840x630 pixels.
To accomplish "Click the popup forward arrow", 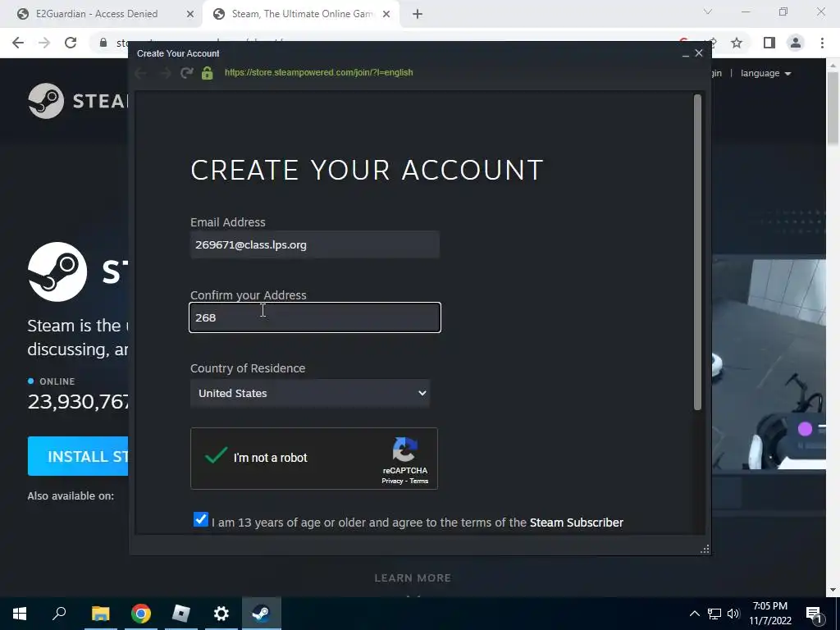I will pyautogui.click(x=165, y=73).
